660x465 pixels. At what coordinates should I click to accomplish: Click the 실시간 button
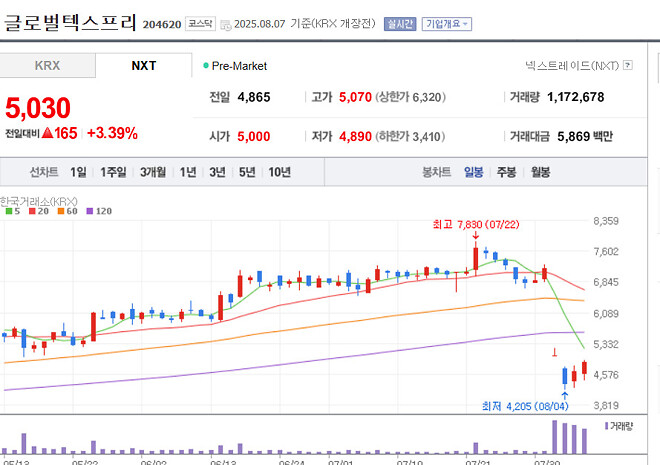click(x=400, y=24)
